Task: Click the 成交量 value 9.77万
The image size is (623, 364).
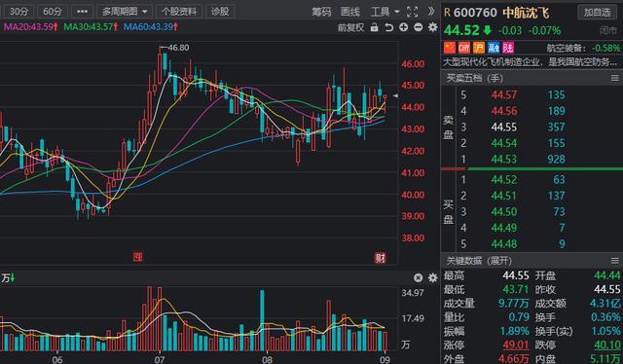Action: 514,304
